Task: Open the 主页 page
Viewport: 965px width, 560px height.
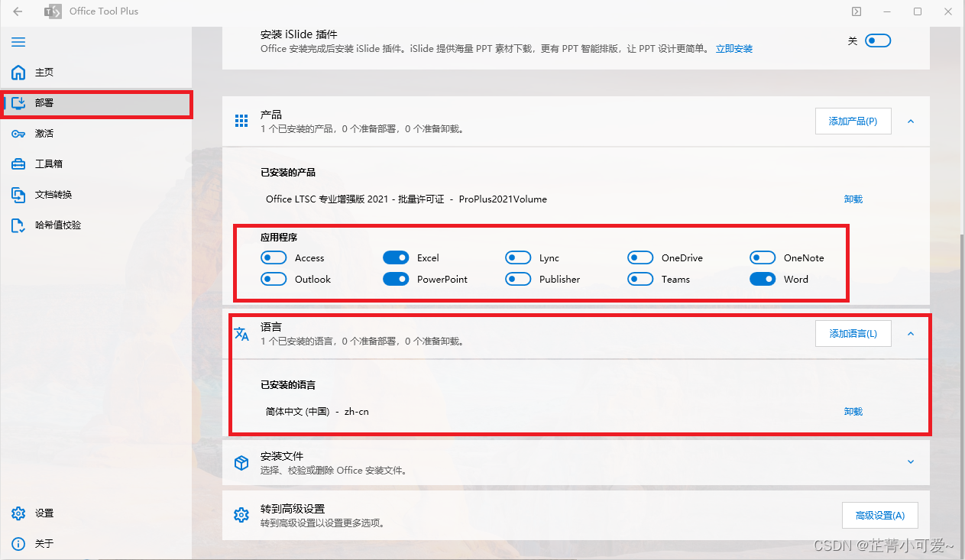Action: [x=96, y=73]
